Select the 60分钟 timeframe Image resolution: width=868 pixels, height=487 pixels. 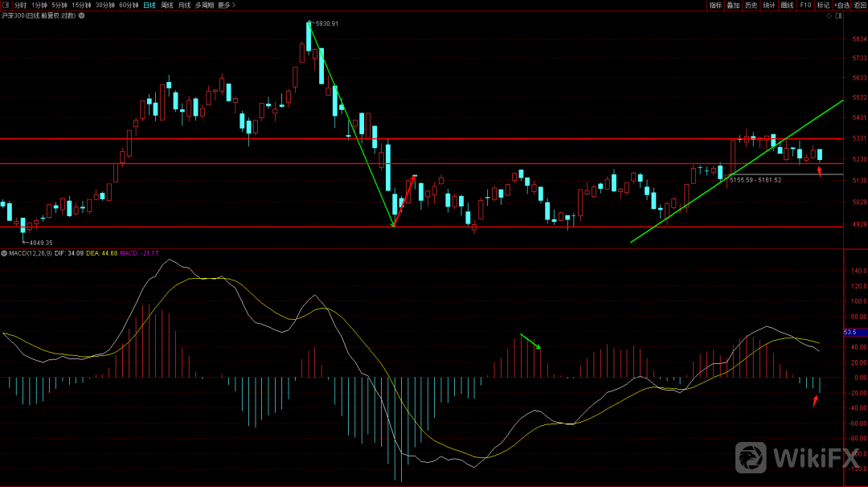coord(129,5)
